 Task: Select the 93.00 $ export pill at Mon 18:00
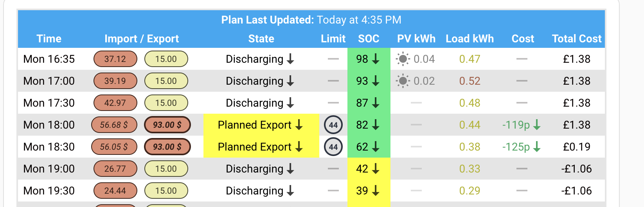click(x=167, y=125)
